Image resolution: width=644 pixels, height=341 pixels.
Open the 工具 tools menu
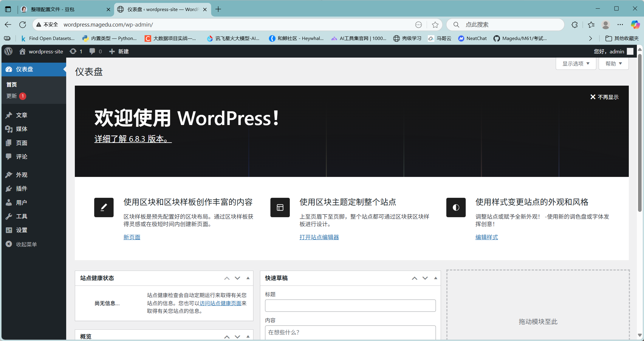(x=21, y=216)
